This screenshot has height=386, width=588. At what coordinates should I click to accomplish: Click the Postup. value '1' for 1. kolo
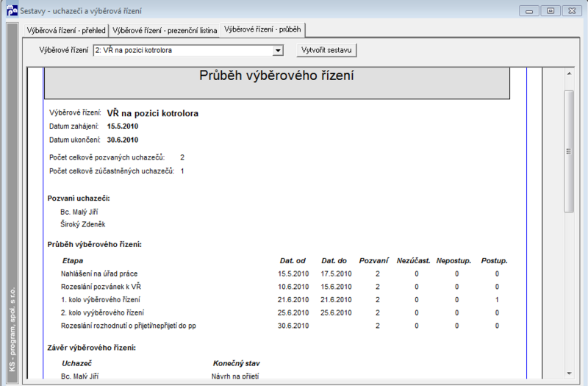[x=497, y=300]
